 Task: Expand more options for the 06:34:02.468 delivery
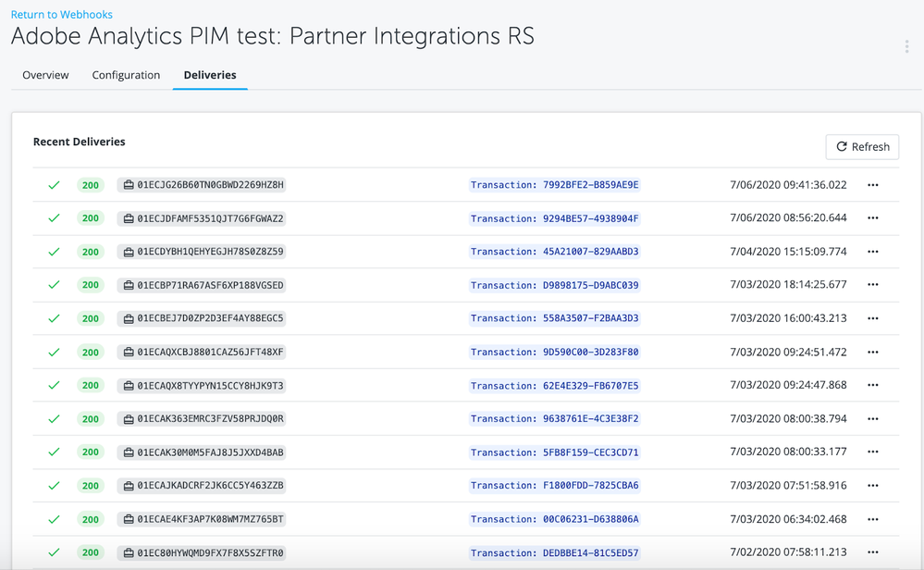[x=872, y=519]
